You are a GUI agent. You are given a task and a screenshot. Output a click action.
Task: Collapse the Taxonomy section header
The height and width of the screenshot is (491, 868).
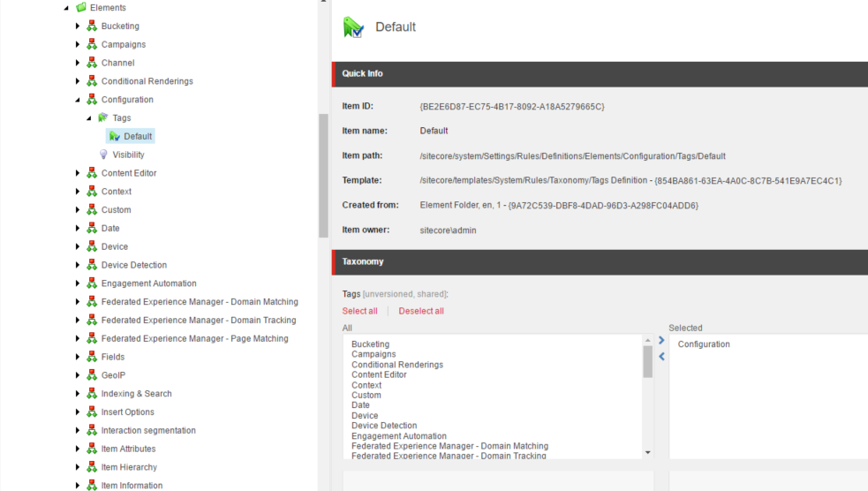(600, 261)
